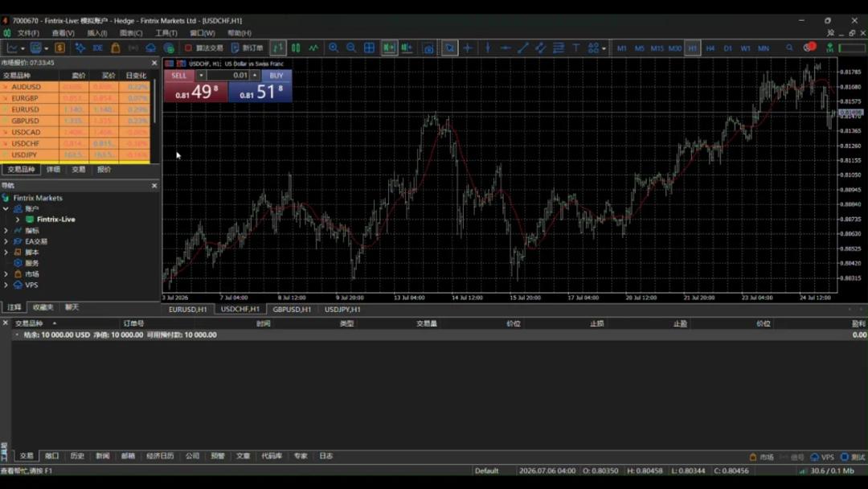Open the 图表(C) menu
The image size is (868, 489).
[x=131, y=33]
